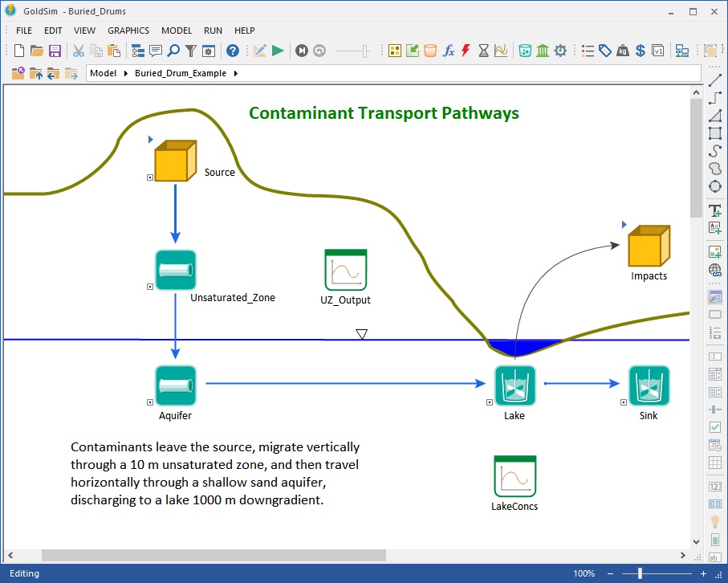The image size is (728, 583).
Task: Click the filter funnel icon
Action: (x=191, y=51)
